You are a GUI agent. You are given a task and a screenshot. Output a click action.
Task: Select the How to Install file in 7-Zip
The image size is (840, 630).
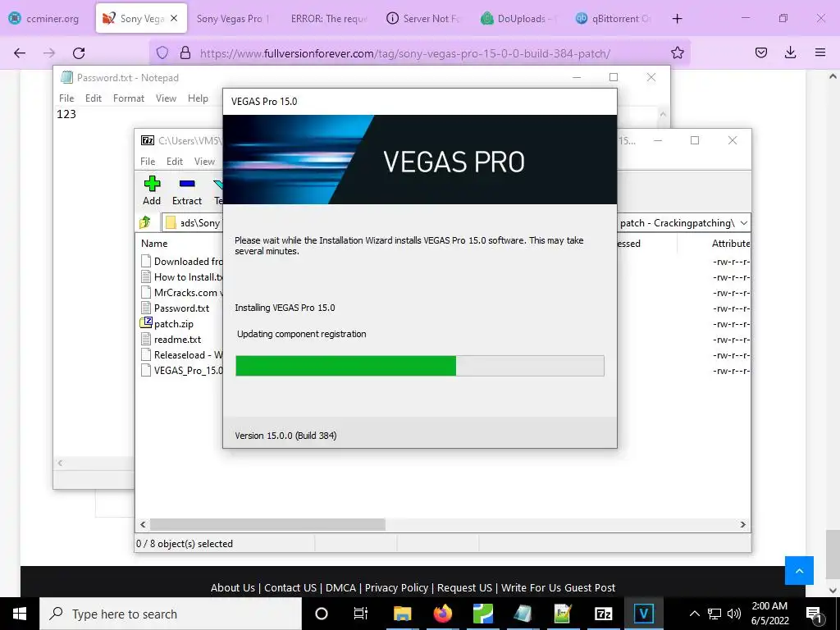click(182, 277)
